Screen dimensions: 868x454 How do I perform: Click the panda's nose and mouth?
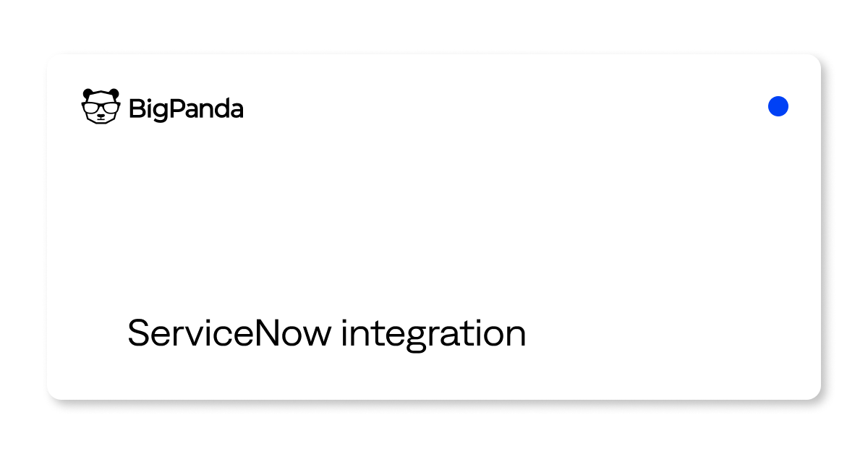[101, 119]
